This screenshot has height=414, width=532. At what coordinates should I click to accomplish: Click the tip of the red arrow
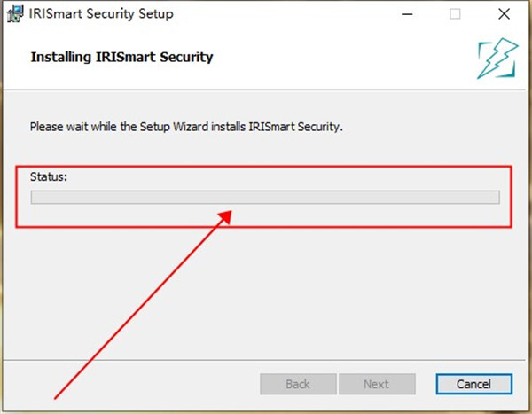pos(231,212)
